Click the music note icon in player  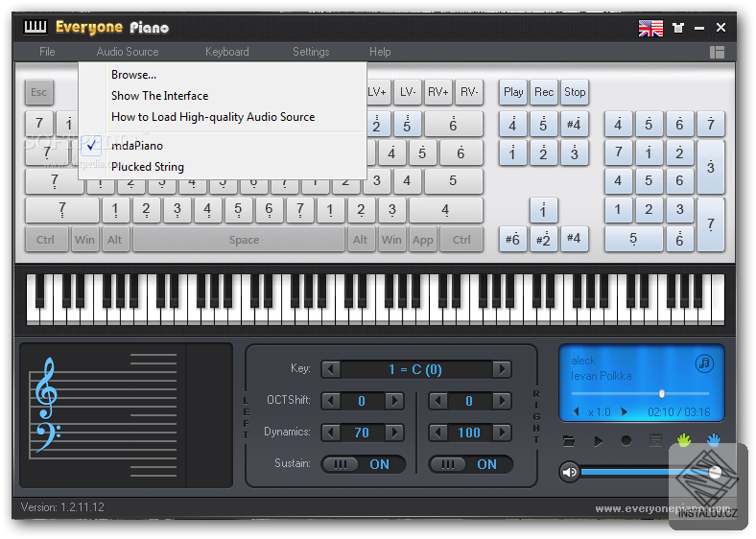(x=704, y=363)
